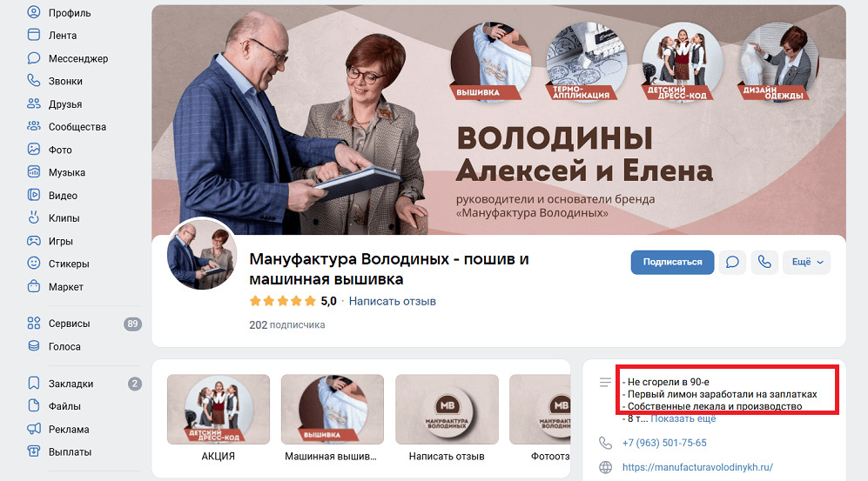Open the Музыка icon in sidebar
The height and width of the screenshot is (481, 868).
(34, 172)
